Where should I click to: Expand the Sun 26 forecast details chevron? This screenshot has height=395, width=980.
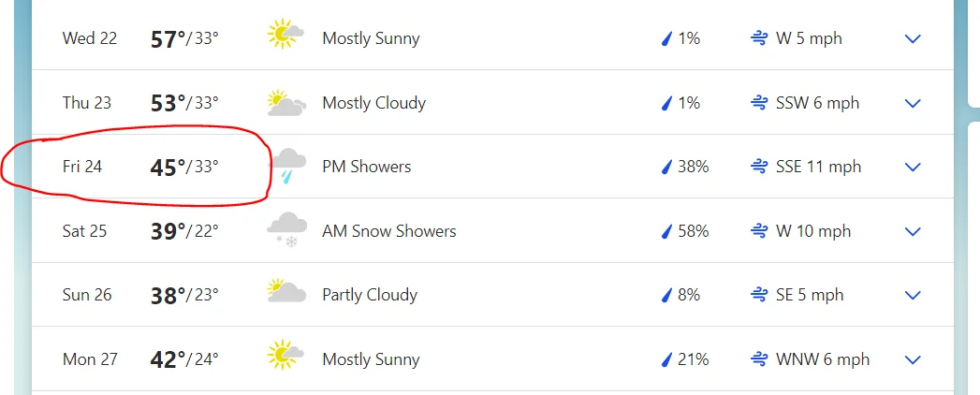(x=914, y=295)
